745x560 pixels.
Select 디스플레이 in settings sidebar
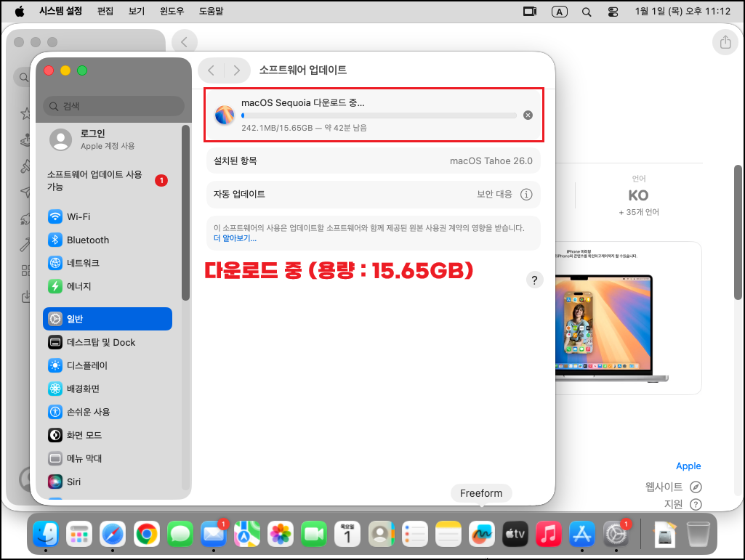coord(108,365)
